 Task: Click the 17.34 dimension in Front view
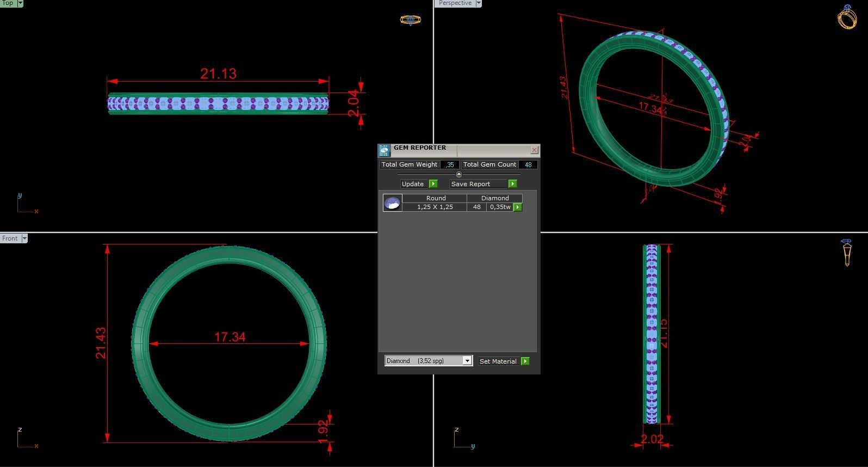click(230, 337)
